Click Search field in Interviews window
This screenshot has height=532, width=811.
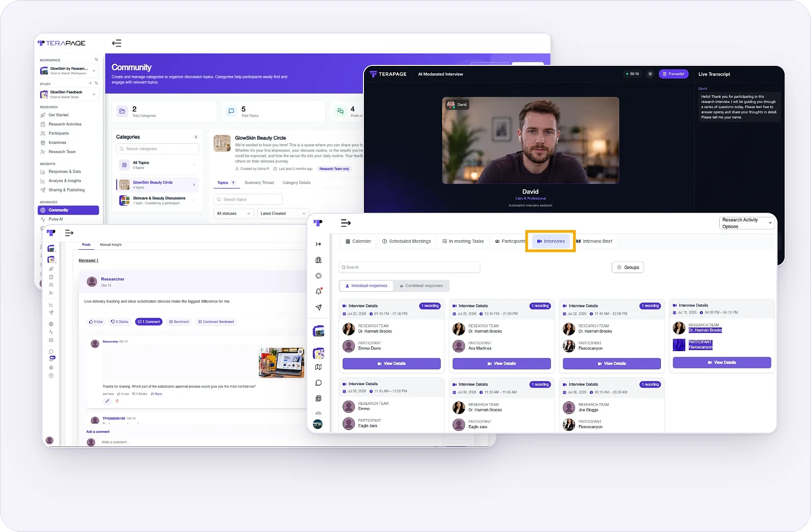tap(410, 268)
